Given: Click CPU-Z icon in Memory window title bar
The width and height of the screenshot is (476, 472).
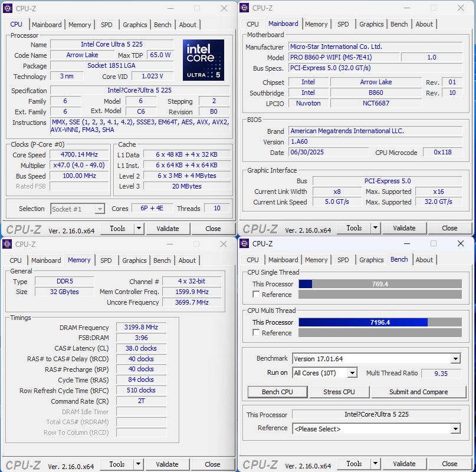Looking at the screenshot, I should point(7,244).
